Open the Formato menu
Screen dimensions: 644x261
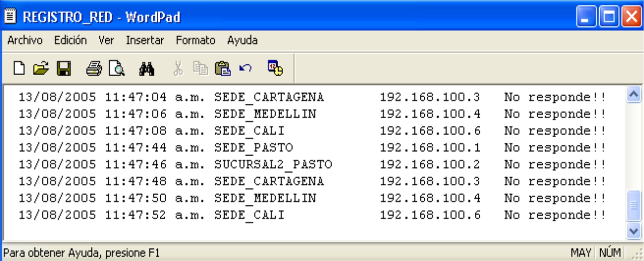tap(195, 40)
